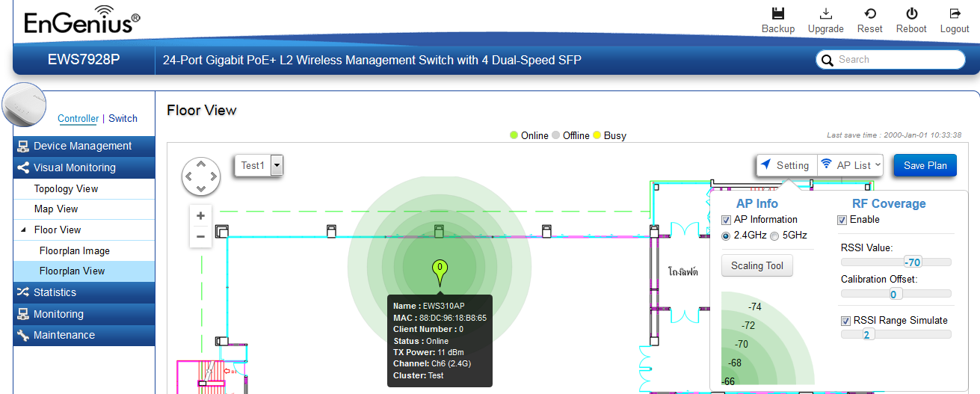Click the Floor View heading text
Screen dimensions: 980x394
pyautogui.click(x=202, y=111)
